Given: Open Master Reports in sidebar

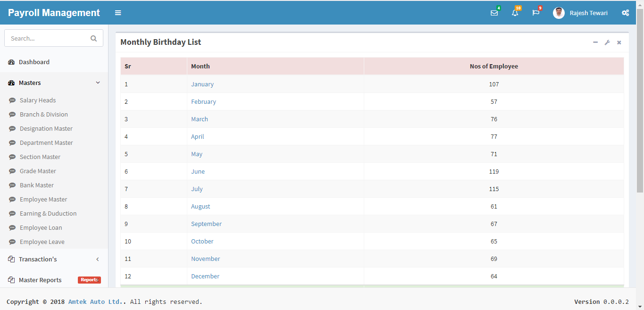Looking at the screenshot, I should (x=40, y=280).
